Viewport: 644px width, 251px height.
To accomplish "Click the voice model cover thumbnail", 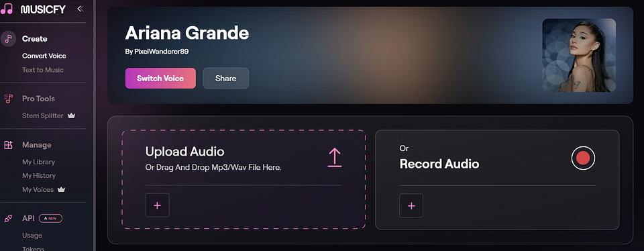I will (579, 55).
